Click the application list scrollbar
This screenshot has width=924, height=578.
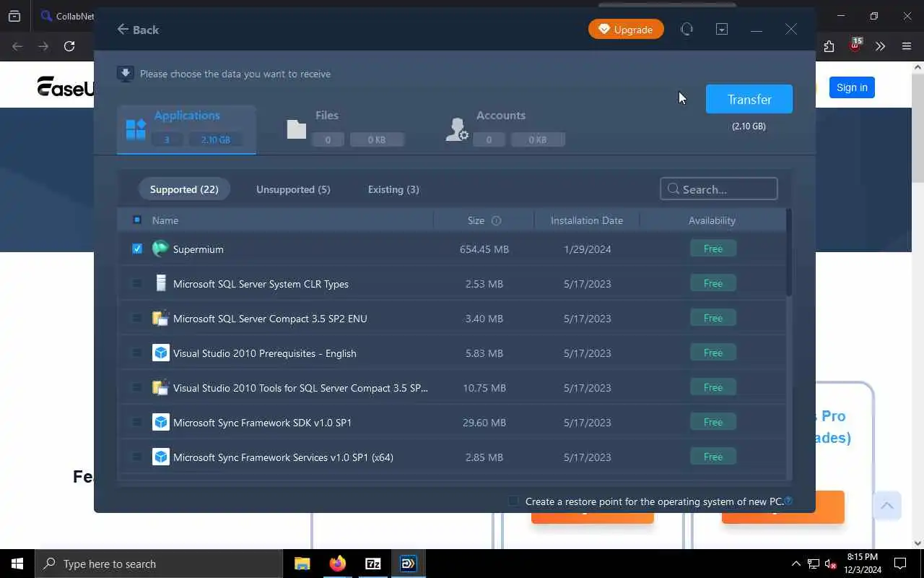point(789,253)
